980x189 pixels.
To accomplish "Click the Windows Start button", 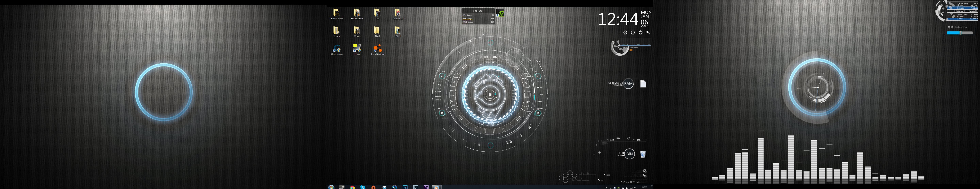I will pos(331,187).
